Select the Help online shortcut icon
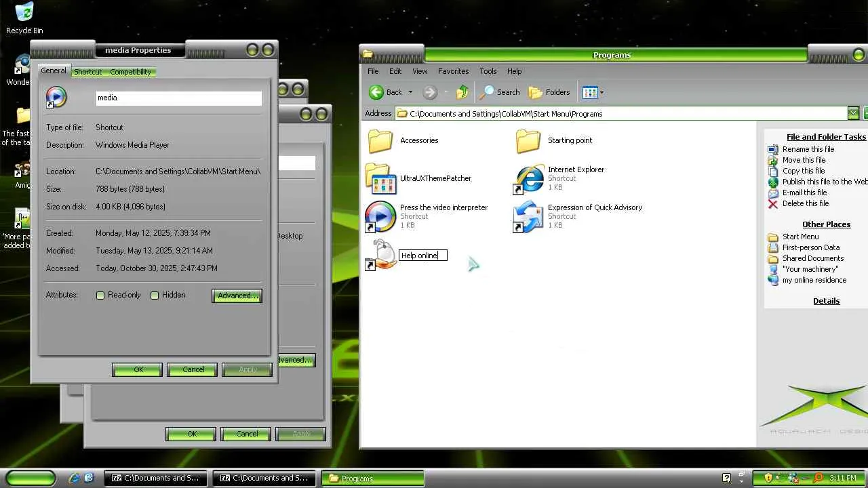Image resolution: width=868 pixels, height=488 pixels. 380,255
